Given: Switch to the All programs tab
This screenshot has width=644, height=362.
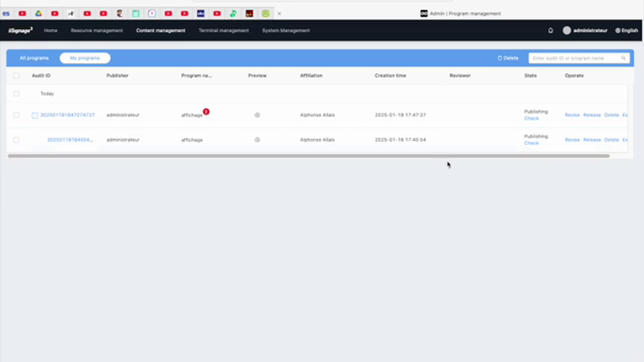Looking at the screenshot, I should tap(34, 58).
